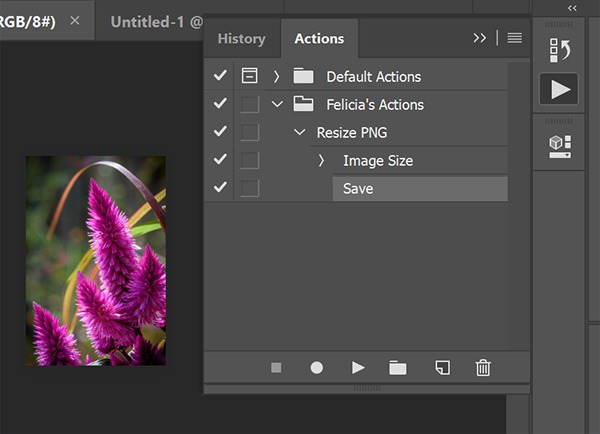The image size is (600, 434).
Task: Create new action set folder icon
Action: click(x=398, y=368)
